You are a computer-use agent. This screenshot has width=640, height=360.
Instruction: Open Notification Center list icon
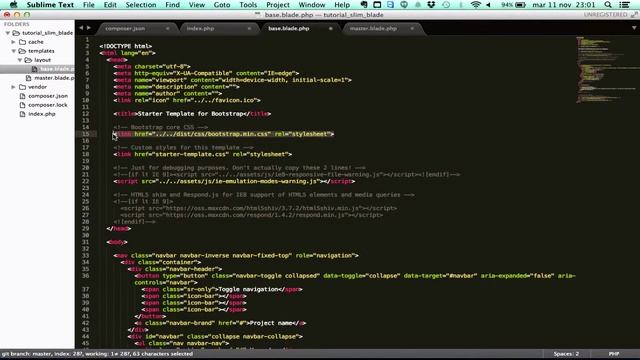624,5
